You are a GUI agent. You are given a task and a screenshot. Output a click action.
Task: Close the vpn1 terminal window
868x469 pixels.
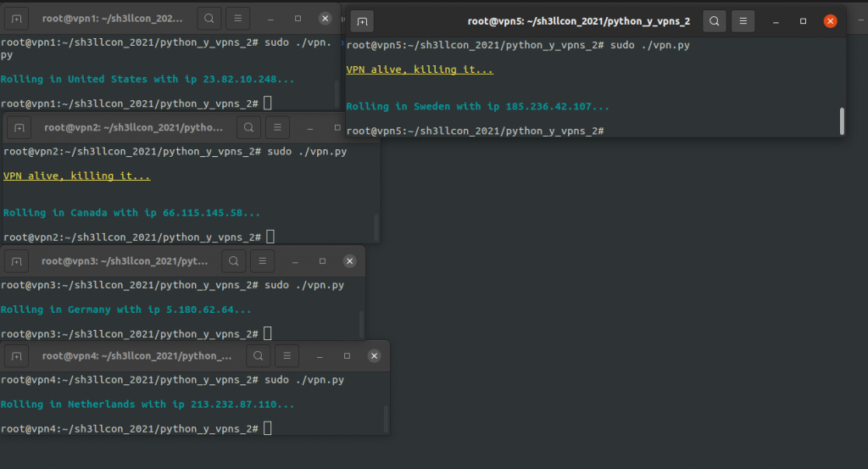325,19
